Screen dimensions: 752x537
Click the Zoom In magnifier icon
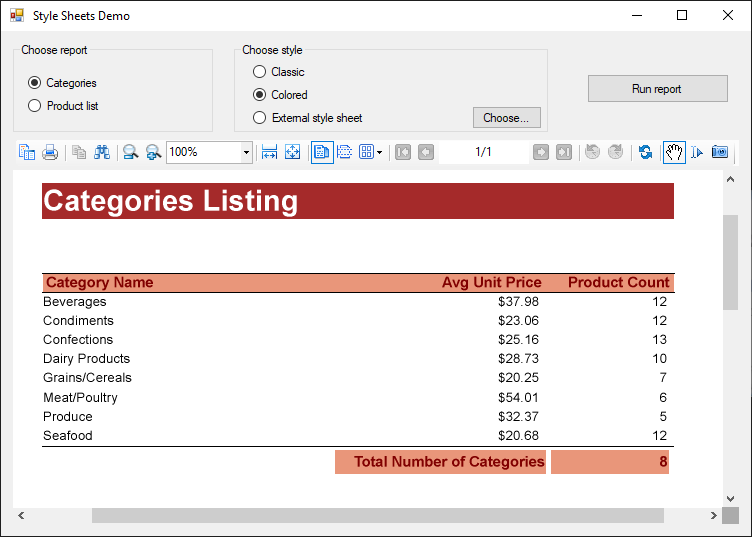pos(153,152)
